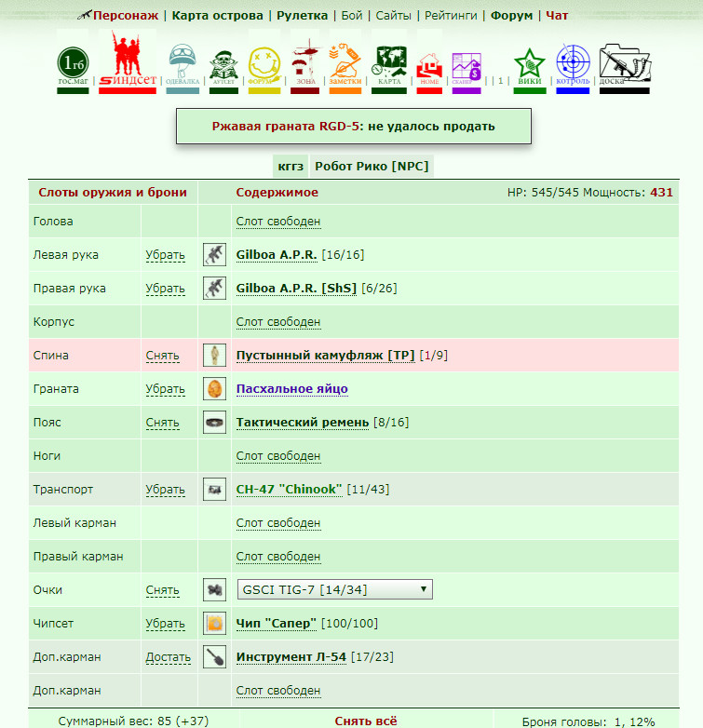Open the Персонаж menu item
The width and height of the screenshot is (703, 728).
pos(126,15)
